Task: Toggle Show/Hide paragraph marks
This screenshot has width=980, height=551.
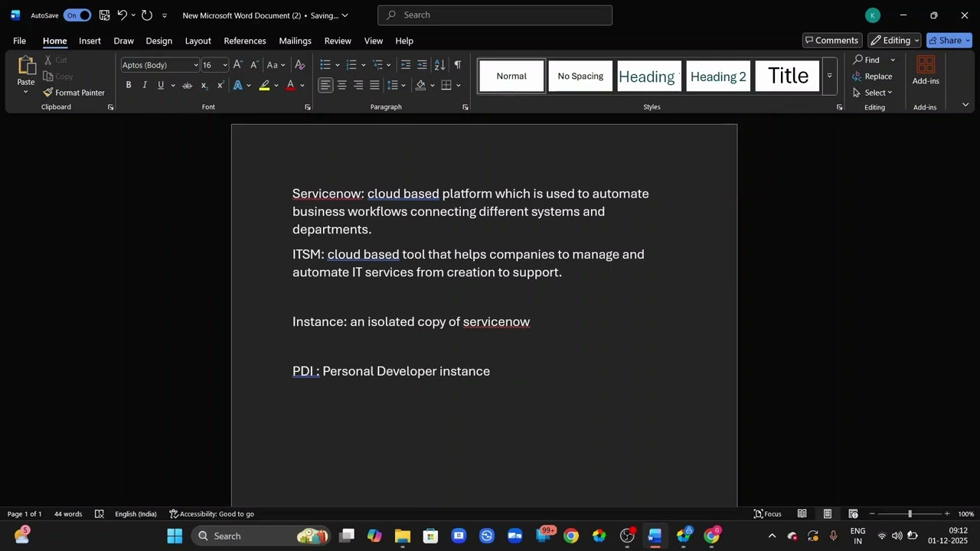Action: (457, 65)
